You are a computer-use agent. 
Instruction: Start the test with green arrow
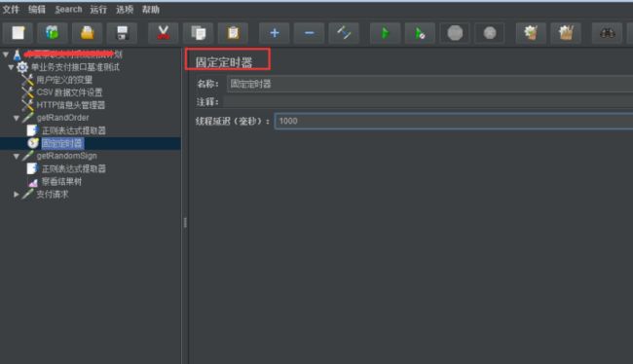[385, 33]
